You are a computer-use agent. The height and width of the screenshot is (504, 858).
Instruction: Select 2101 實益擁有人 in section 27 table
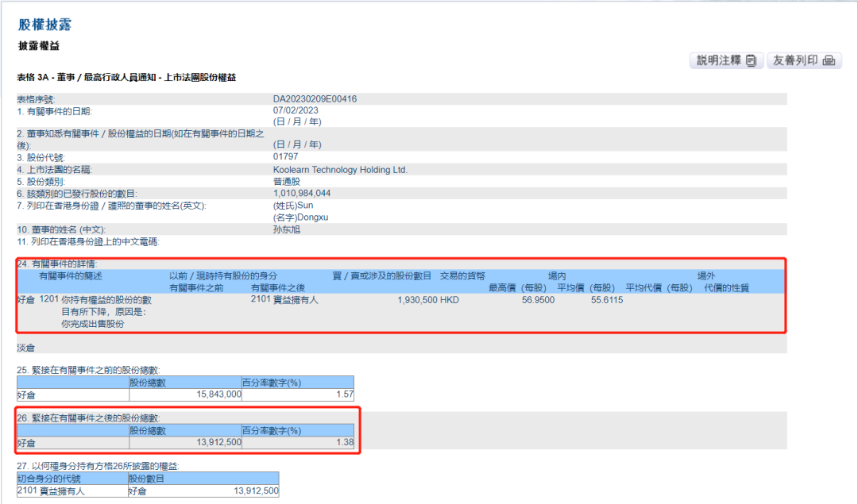pos(51,491)
